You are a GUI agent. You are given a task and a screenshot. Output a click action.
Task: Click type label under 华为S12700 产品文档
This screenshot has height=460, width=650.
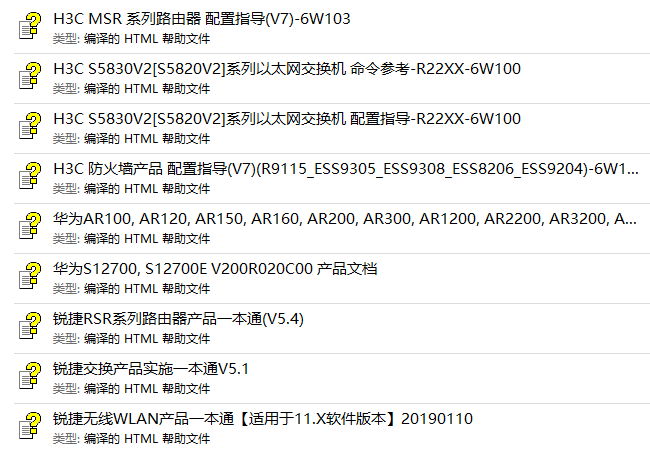pos(131,289)
